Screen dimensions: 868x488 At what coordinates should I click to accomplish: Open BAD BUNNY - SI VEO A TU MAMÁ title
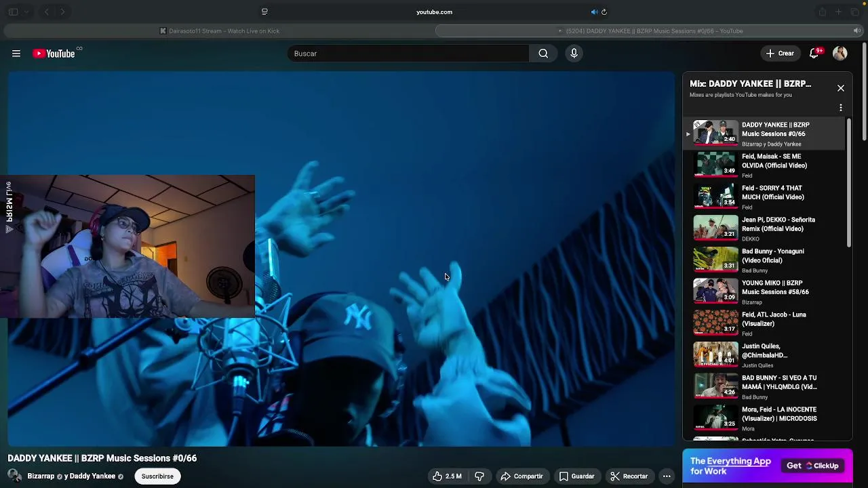779,382
